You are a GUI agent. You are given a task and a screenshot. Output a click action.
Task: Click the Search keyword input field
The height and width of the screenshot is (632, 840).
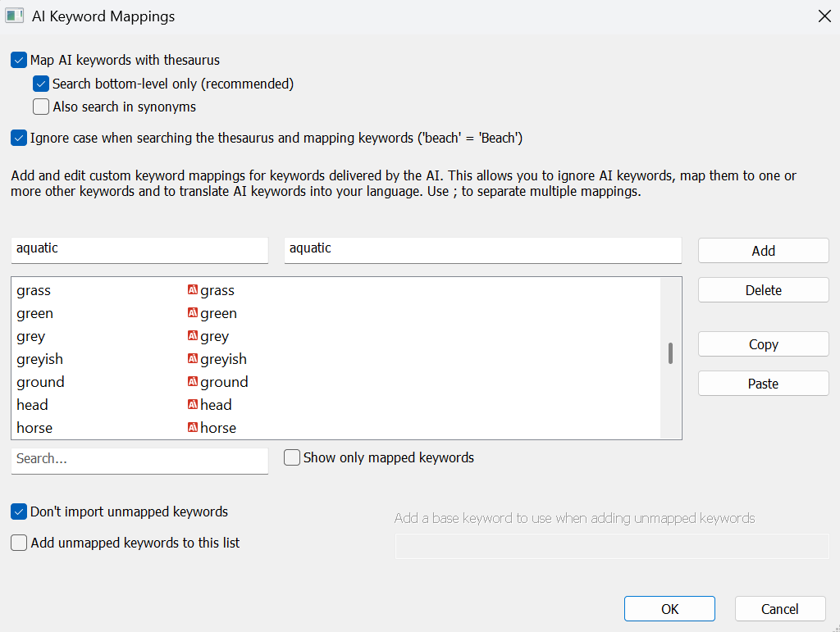[139, 459]
